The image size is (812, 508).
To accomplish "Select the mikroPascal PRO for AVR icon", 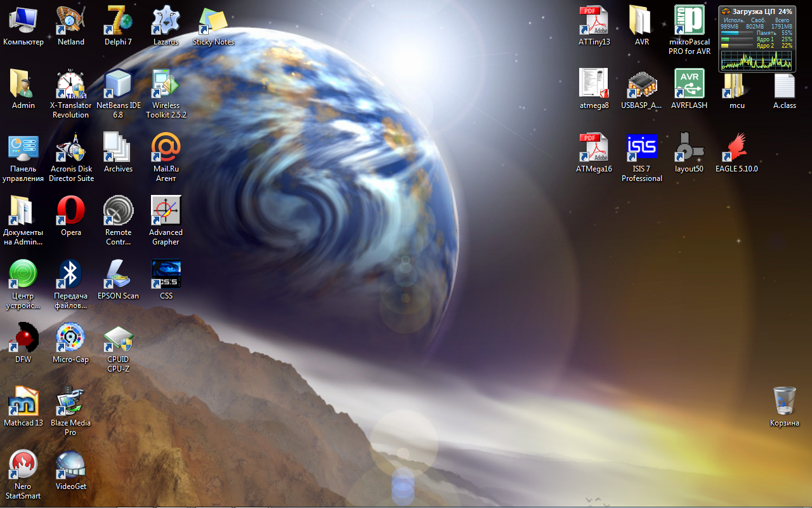I will point(689,21).
